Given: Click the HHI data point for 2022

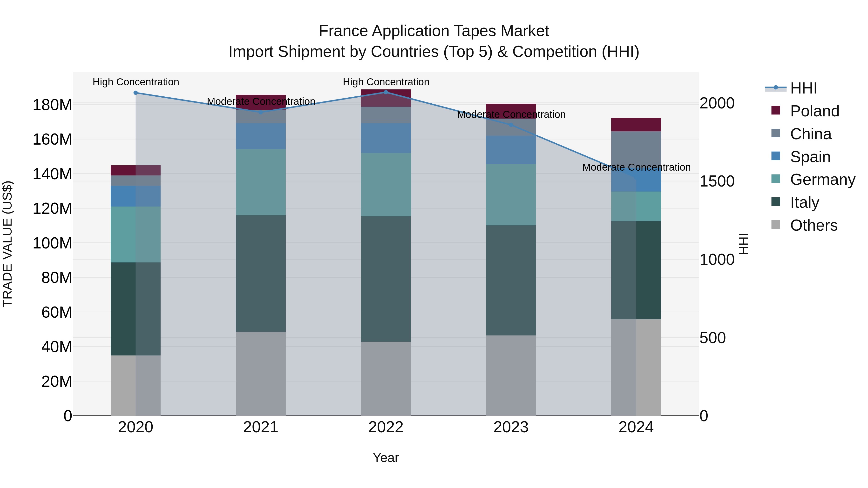Looking at the screenshot, I should pos(386,92).
